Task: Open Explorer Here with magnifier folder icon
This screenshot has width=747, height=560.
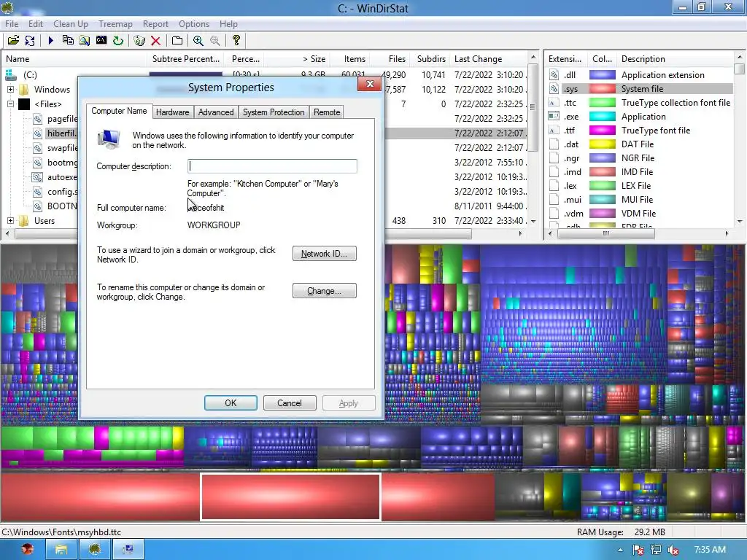Action: (x=85, y=41)
